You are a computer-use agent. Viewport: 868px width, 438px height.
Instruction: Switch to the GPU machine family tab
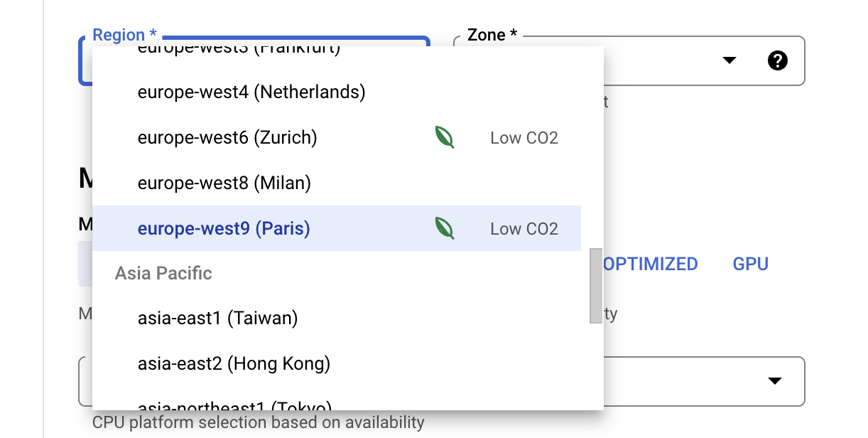[x=751, y=264]
